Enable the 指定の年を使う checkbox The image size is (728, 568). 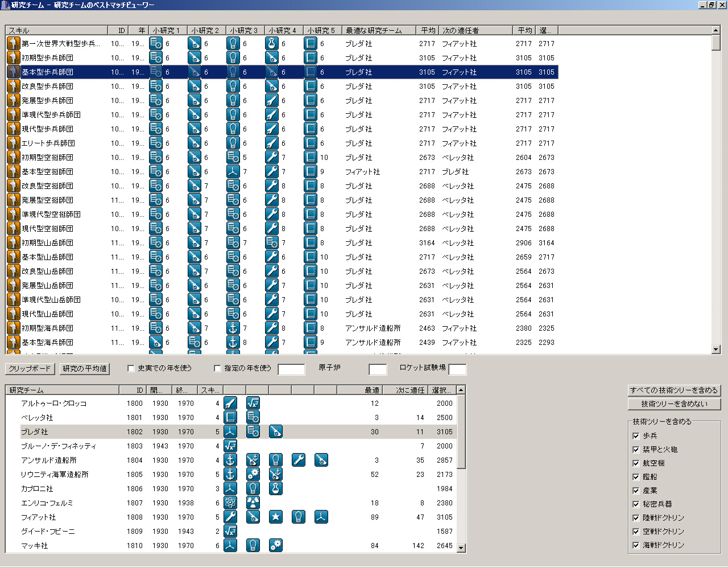click(217, 368)
